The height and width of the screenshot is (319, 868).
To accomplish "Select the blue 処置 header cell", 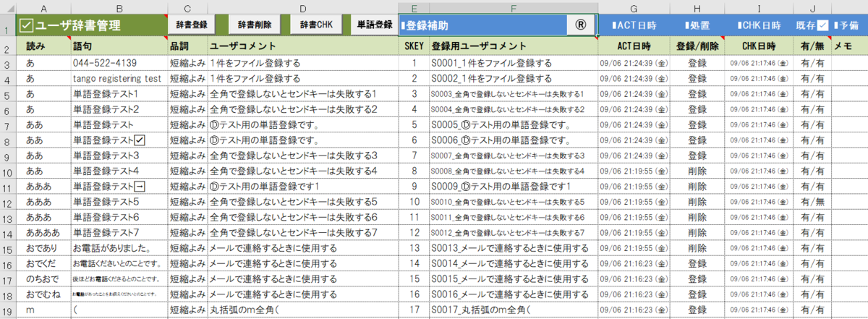I will click(x=697, y=25).
